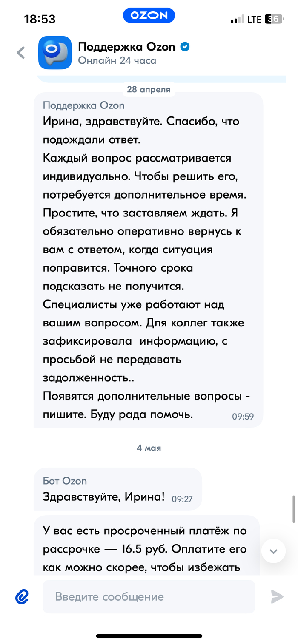The image size is (298, 644).
Task: Tap the back arrow chevron
Action: [x=21, y=53]
